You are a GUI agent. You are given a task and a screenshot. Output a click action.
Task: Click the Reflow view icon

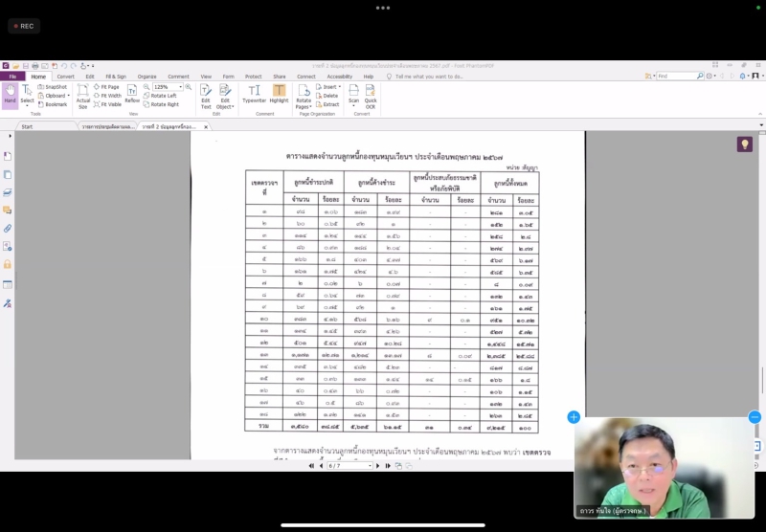pos(132,94)
